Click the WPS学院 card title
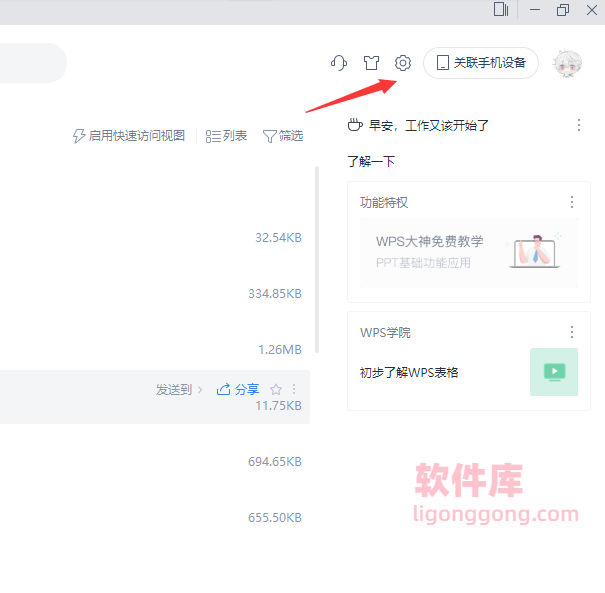 click(x=385, y=332)
